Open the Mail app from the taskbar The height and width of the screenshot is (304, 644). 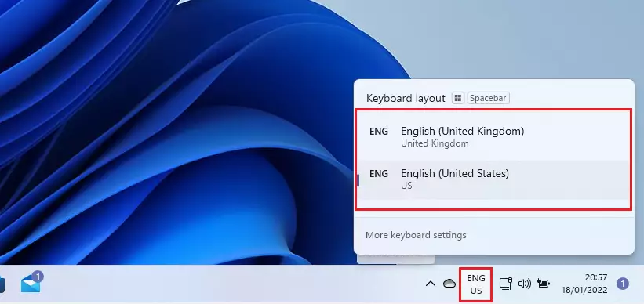[31, 284]
